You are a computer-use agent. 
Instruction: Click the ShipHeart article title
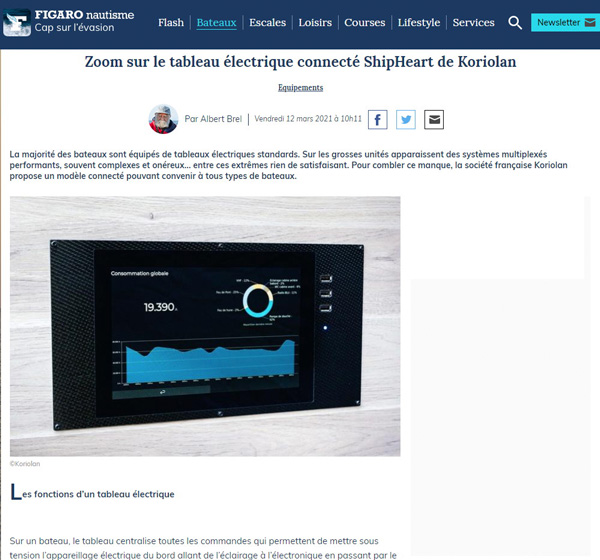pyautogui.click(x=300, y=63)
